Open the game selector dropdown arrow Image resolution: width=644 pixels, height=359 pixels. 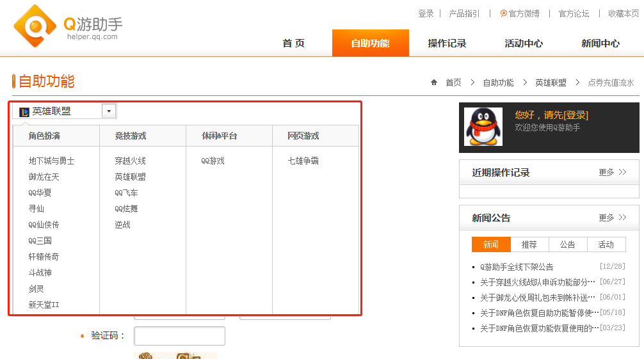point(109,111)
